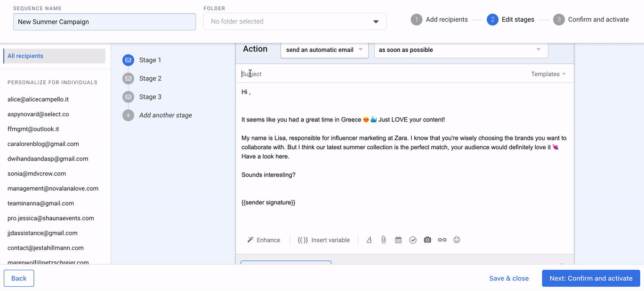Image resolution: width=644 pixels, height=291 pixels.
Task: Insert an image using the camera icon
Action: 427,240
